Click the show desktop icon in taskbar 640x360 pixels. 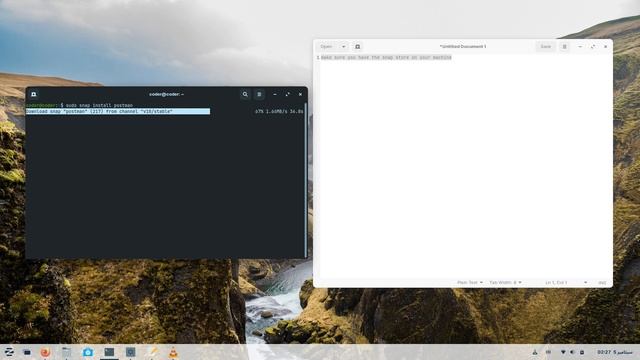coord(27,352)
